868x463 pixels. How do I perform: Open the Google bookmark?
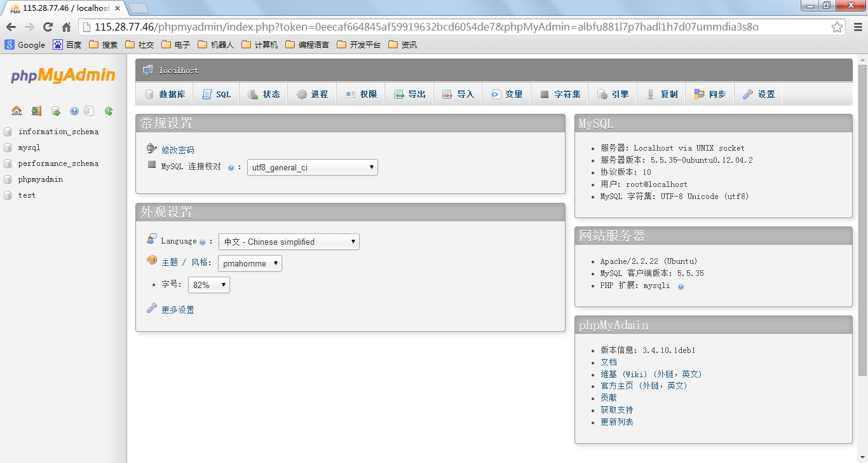pyautogui.click(x=25, y=45)
